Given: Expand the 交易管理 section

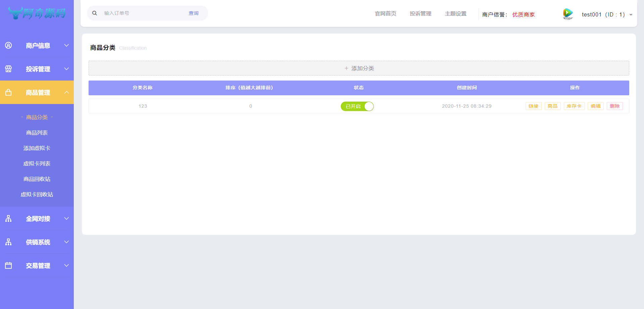Looking at the screenshot, I should [66, 265].
